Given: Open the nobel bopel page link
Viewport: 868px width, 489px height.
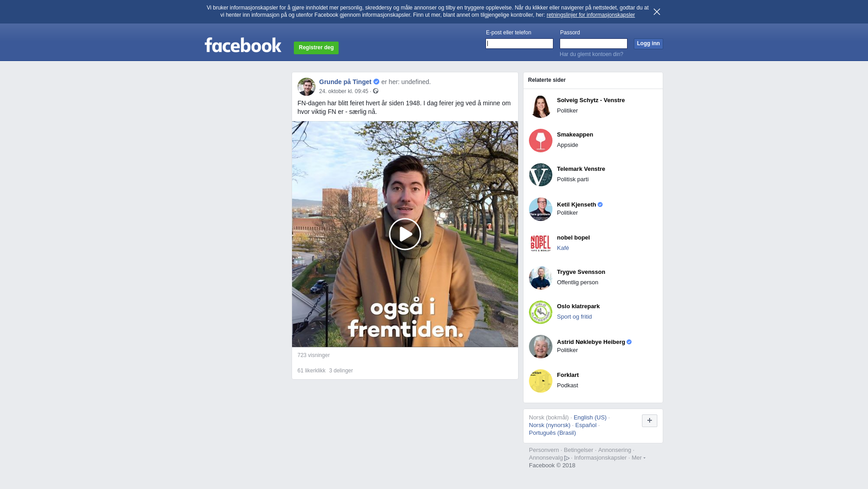Looking at the screenshot, I should click(573, 238).
